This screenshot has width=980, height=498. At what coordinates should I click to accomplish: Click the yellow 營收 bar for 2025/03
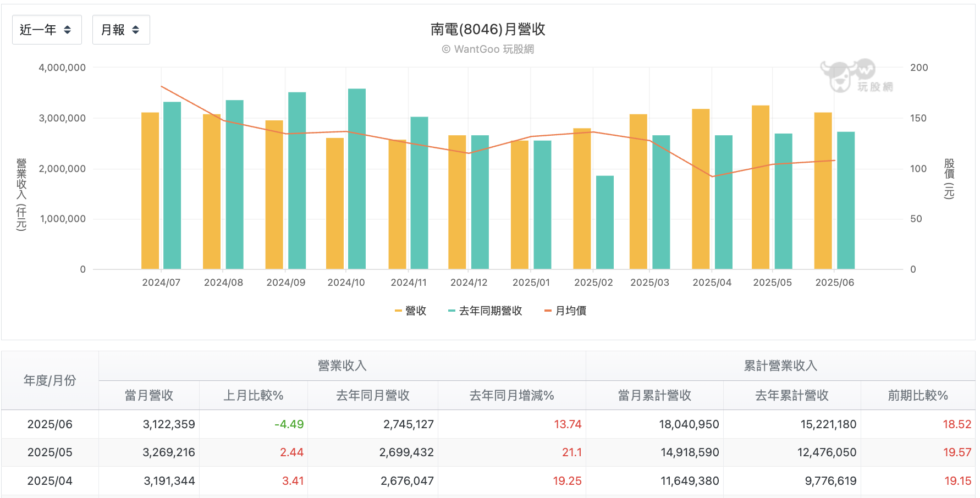click(638, 192)
